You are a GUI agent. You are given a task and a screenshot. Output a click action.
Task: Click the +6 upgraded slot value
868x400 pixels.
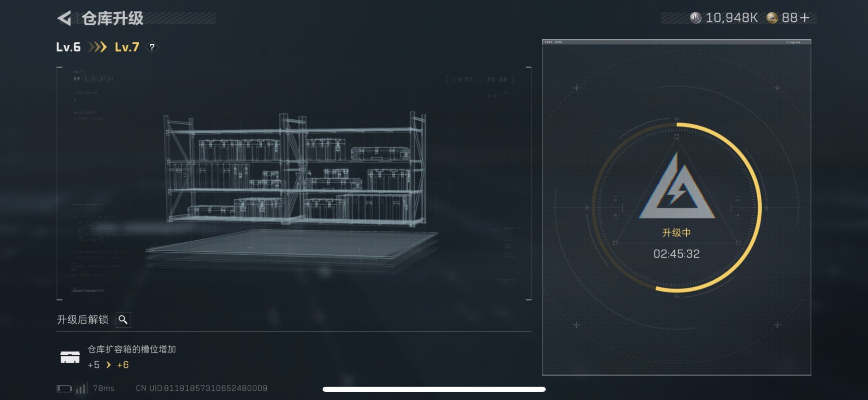[123, 365]
